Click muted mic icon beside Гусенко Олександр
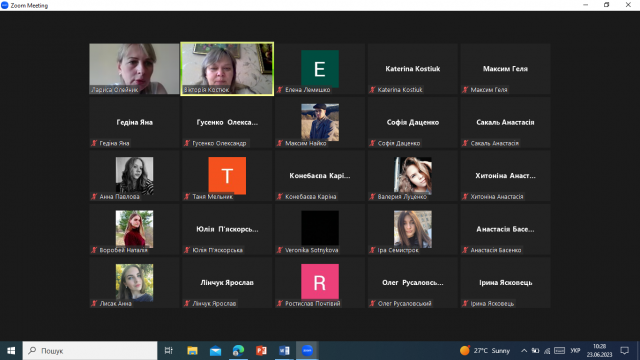Screen dimensions: 640x360 tap(187, 143)
